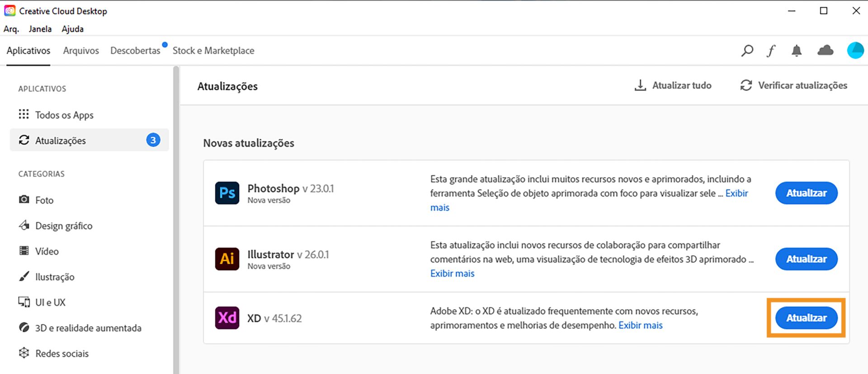868x374 pixels.
Task: Click the camera icon for Foto
Action: click(x=24, y=199)
